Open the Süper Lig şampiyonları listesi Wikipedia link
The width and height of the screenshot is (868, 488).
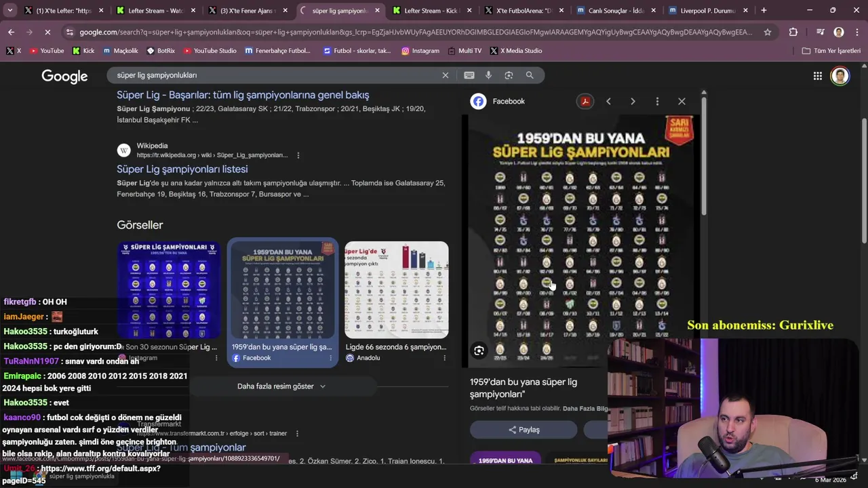(182, 169)
